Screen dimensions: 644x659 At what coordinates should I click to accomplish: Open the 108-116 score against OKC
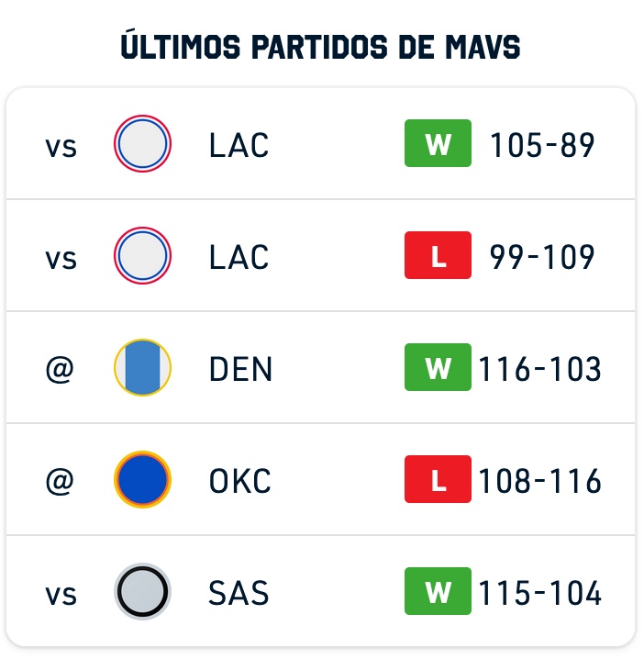pyautogui.click(x=539, y=481)
